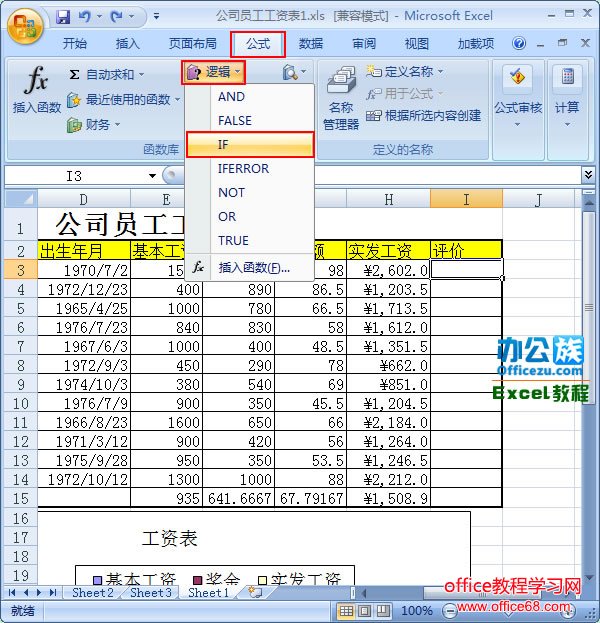Click cell showing ¥662.0
Screen dimensions: 600x623
tap(388, 365)
